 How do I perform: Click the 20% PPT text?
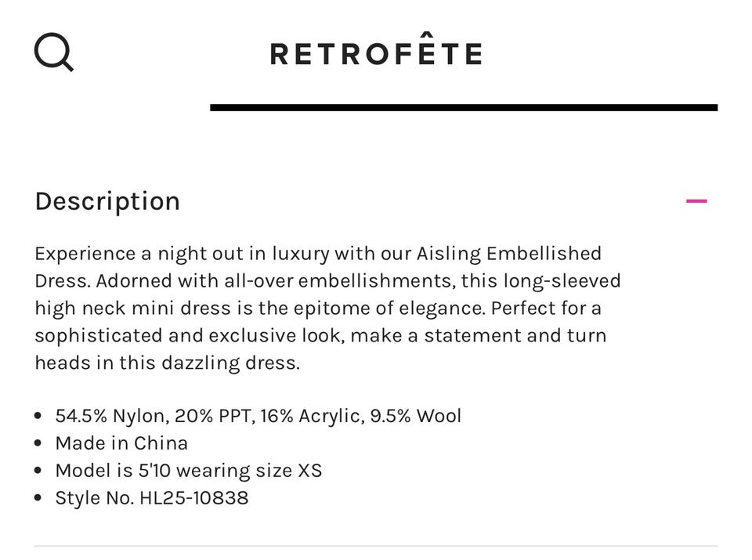click(215, 416)
